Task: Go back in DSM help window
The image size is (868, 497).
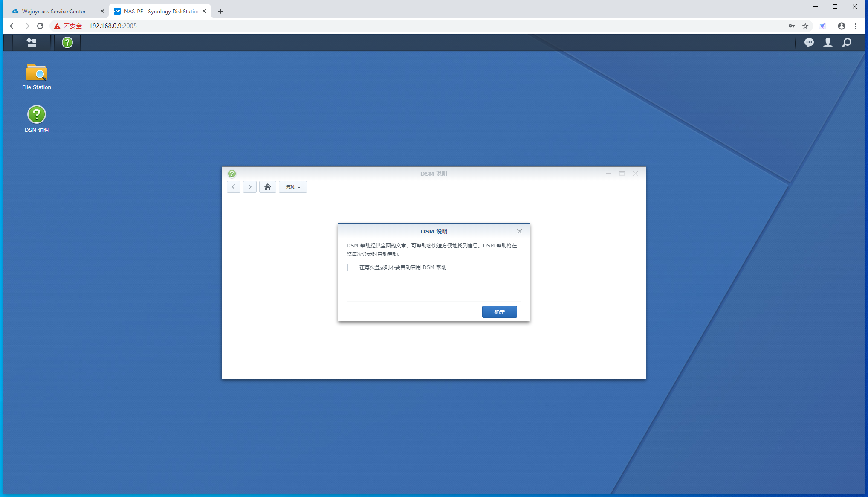Action: coord(234,187)
